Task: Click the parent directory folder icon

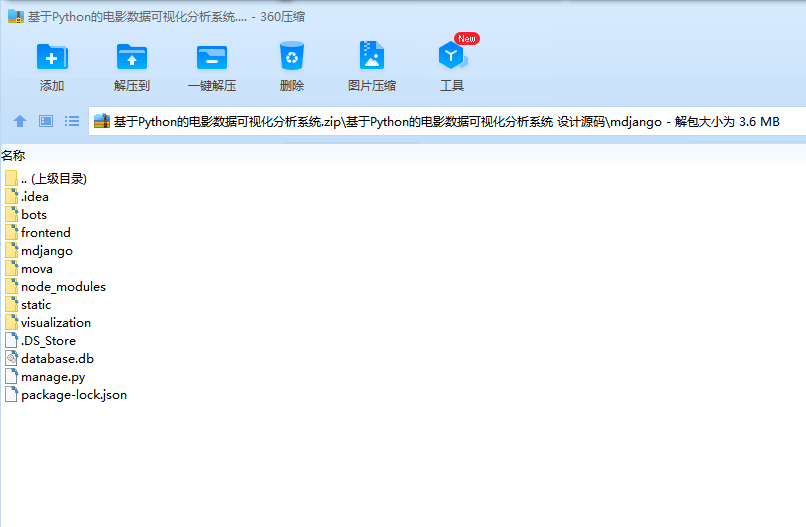Action: (11, 178)
